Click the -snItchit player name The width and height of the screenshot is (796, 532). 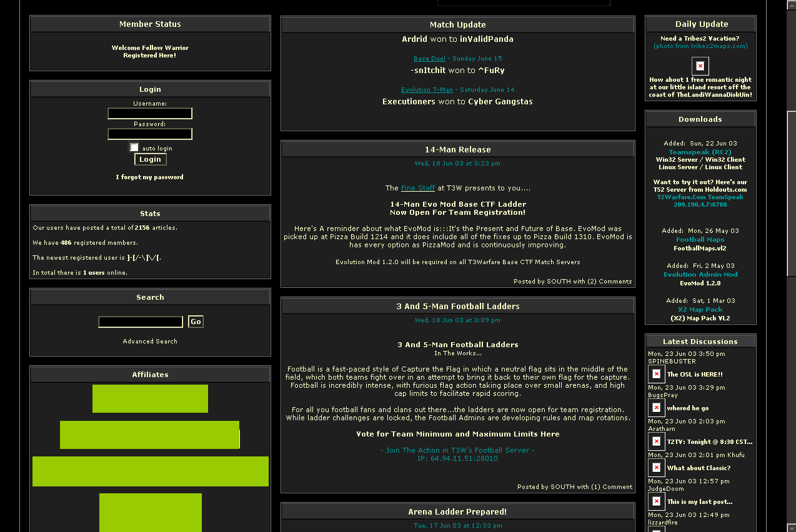429,71
